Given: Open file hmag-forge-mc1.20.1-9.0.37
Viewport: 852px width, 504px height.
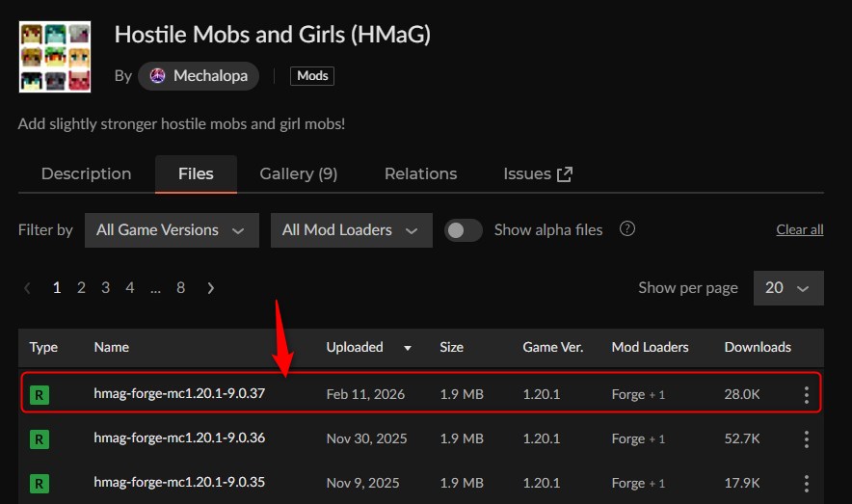Looking at the screenshot, I should (x=179, y=393).
